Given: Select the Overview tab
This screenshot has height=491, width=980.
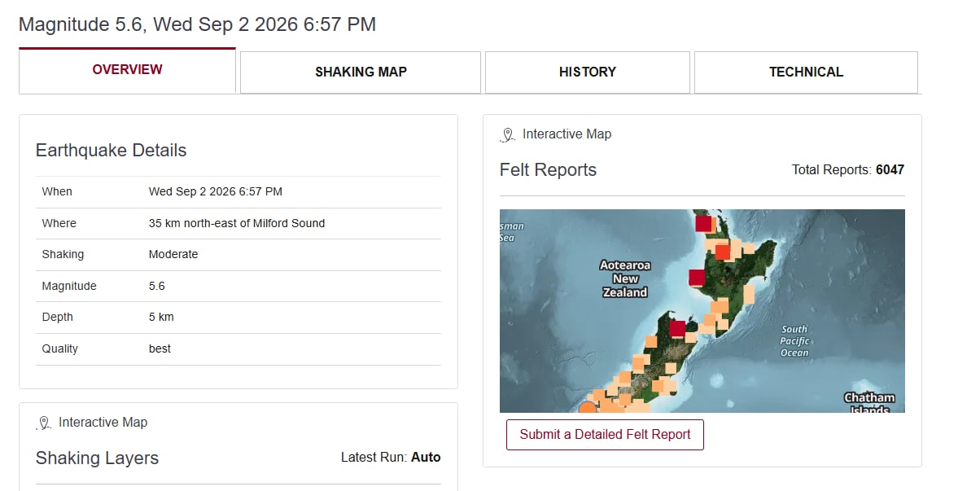Looking at the screenshot, I should [127, 71].
